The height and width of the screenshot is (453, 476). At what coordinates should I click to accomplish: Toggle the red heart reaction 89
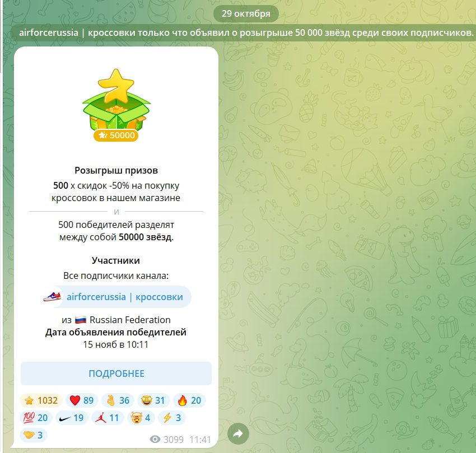[82, 400]
